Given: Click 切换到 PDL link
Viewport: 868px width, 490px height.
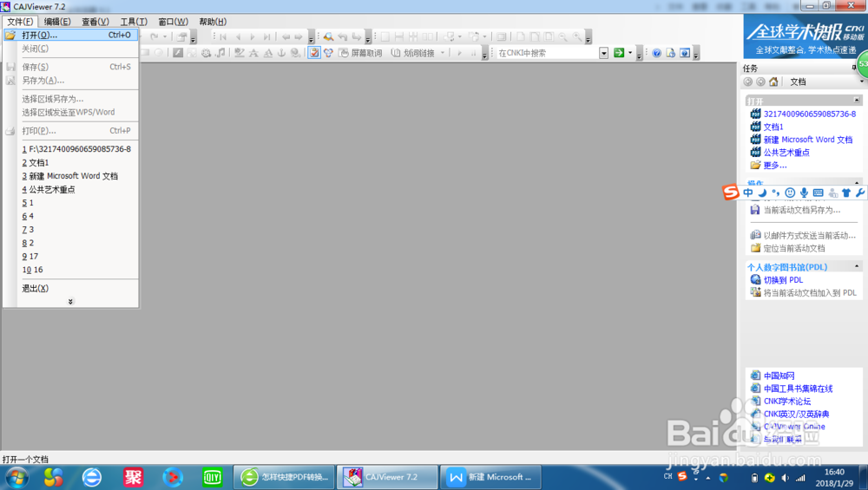Looking at the screenshot, I should (x=783, y=280).
